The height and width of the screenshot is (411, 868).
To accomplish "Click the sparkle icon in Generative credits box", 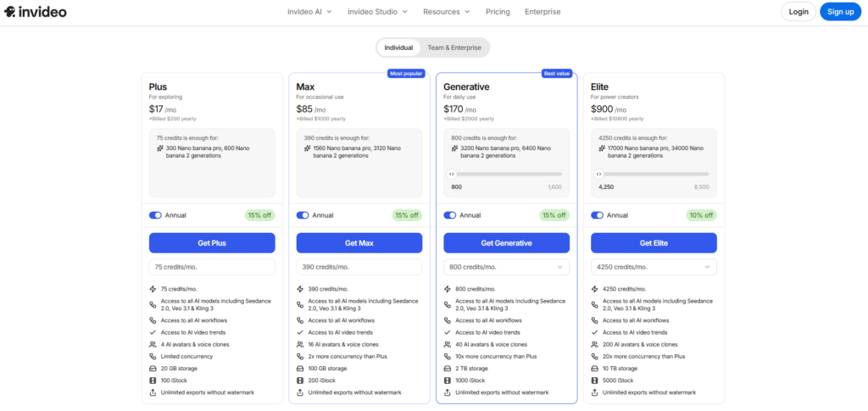I will click(455, 148).
